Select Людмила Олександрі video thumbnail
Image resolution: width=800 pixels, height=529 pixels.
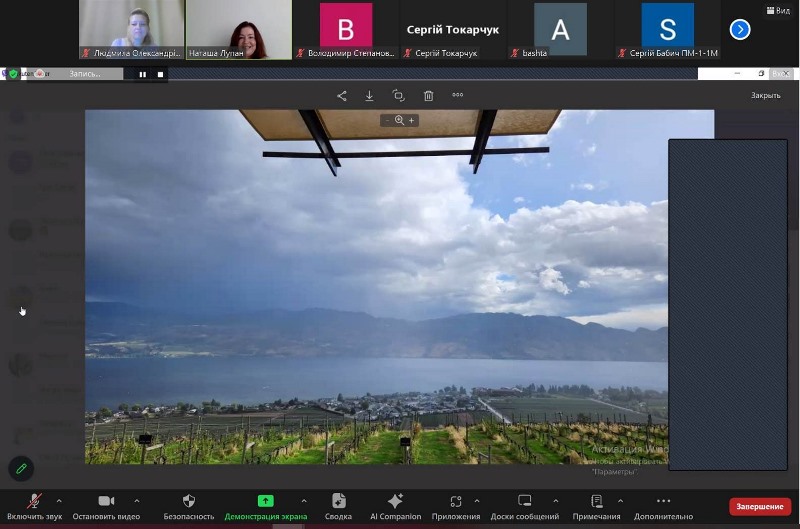[132, 30]
